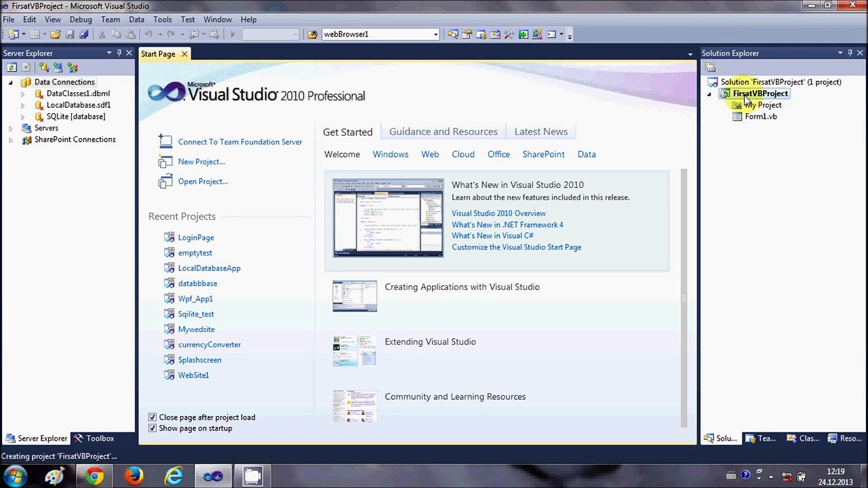Expand the DataClasses1.dbml node

coord(22,94)
